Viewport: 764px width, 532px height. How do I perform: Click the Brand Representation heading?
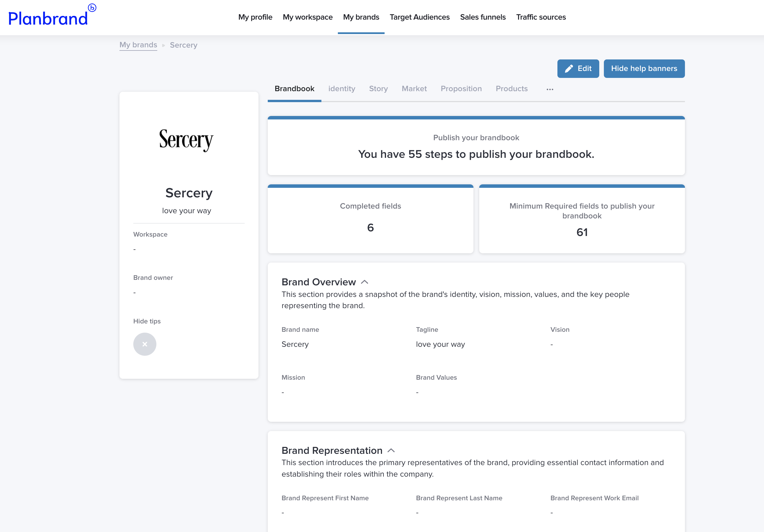[332, 450]
